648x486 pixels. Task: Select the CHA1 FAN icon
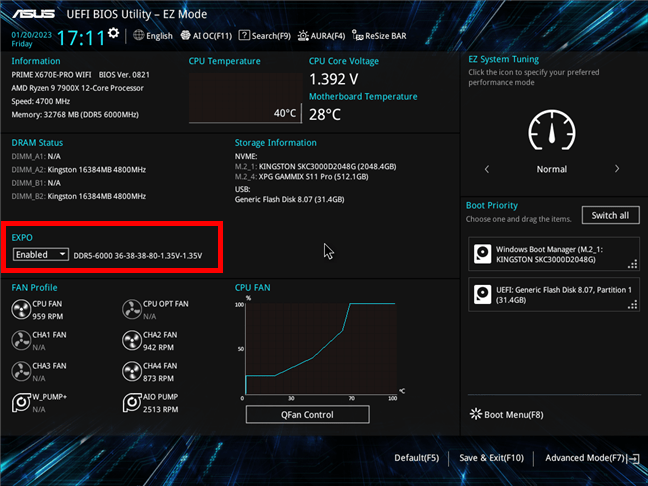click(x=21, y=341)
